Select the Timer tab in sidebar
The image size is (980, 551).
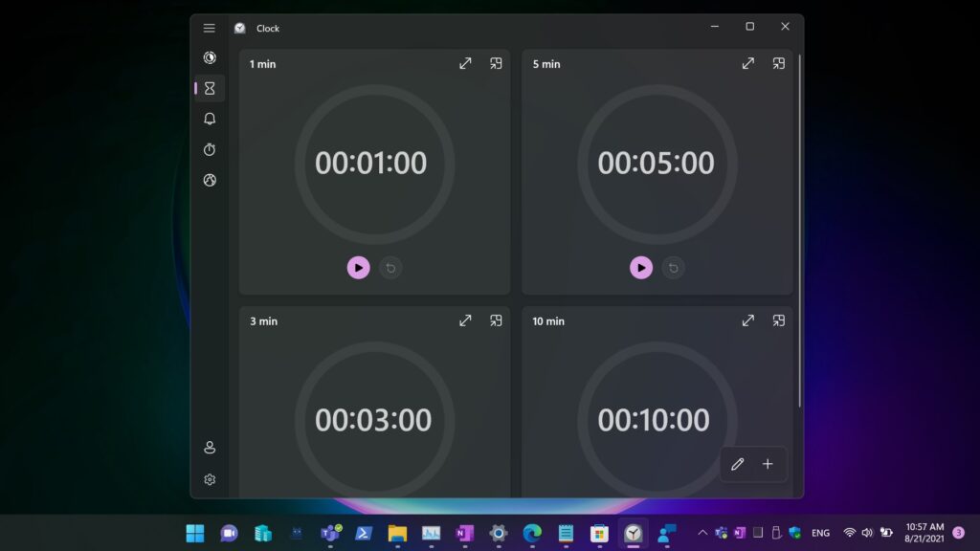coord(210,88)
